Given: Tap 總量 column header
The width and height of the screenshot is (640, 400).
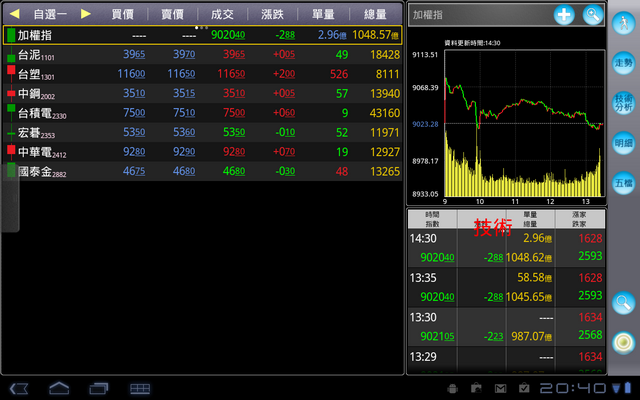Looking at the screenshot, I should click(375, 14).
